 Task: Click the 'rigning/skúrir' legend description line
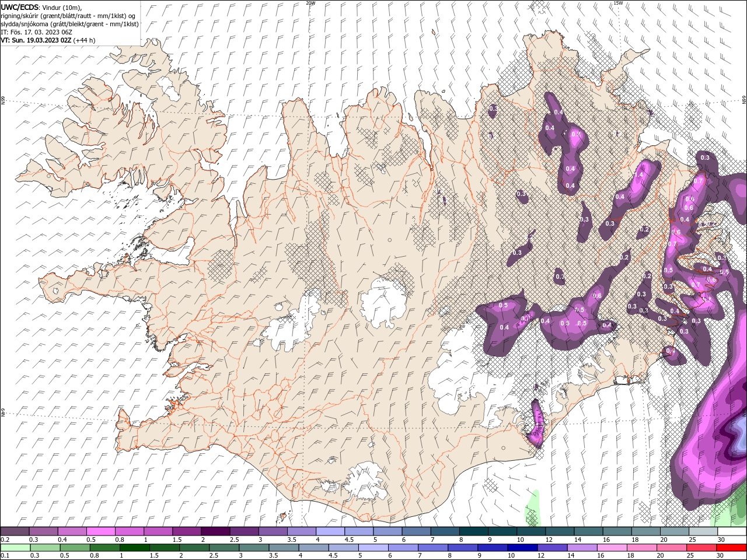pos(69,15)
